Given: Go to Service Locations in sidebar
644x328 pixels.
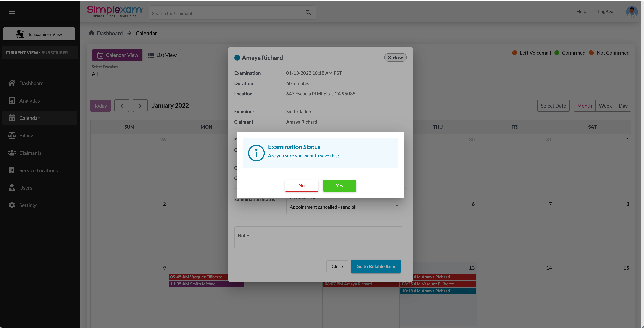Looking at the screenshot, I should click(x=38, y=170).
